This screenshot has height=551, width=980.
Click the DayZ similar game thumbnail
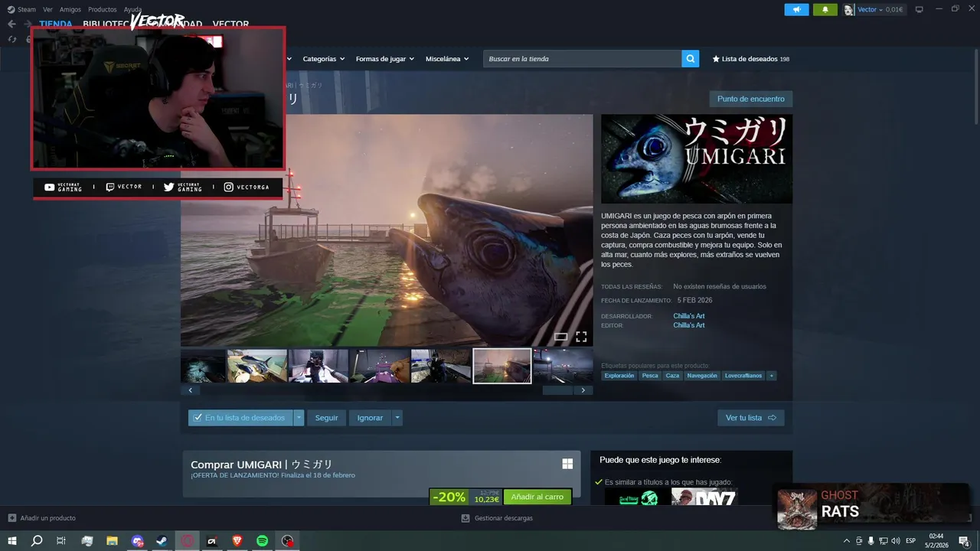tap(704, 497)
